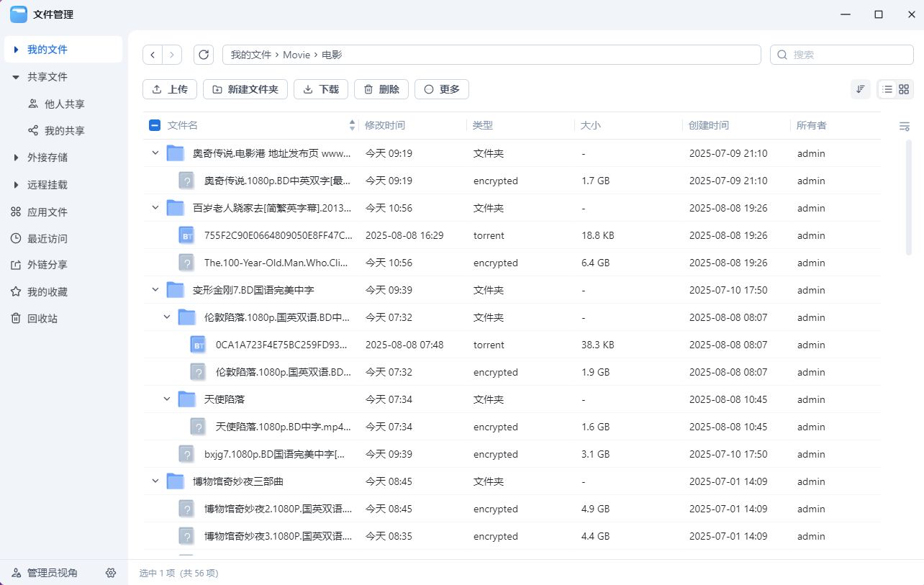Switch to list view layout

click(x=887, y=89)
